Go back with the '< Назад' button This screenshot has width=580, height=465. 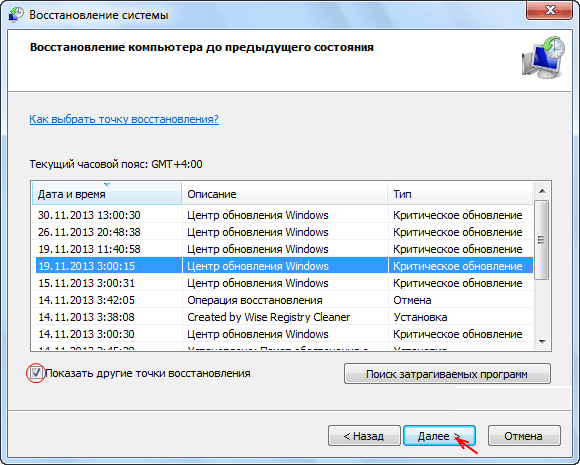pyautogui.click(x=364, y=436)
